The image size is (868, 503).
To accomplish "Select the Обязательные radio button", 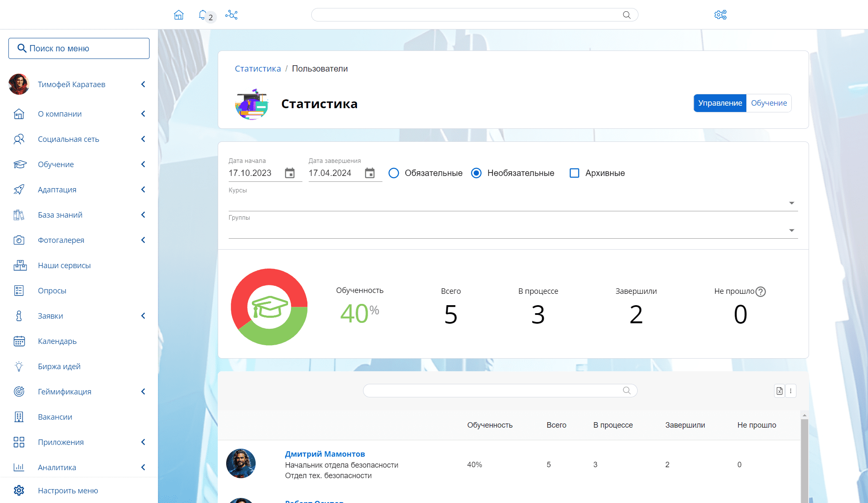I will point(394,173).
